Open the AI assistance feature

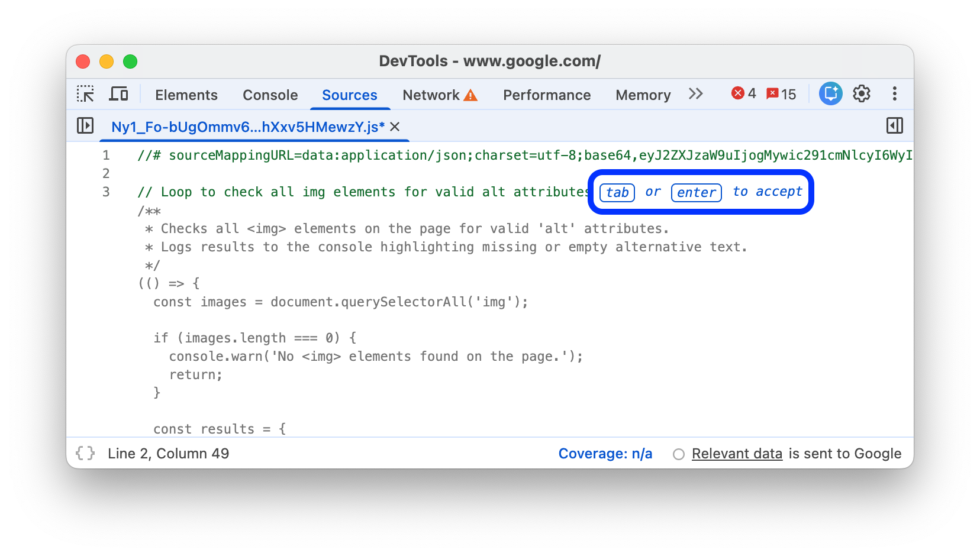[831, 93]
